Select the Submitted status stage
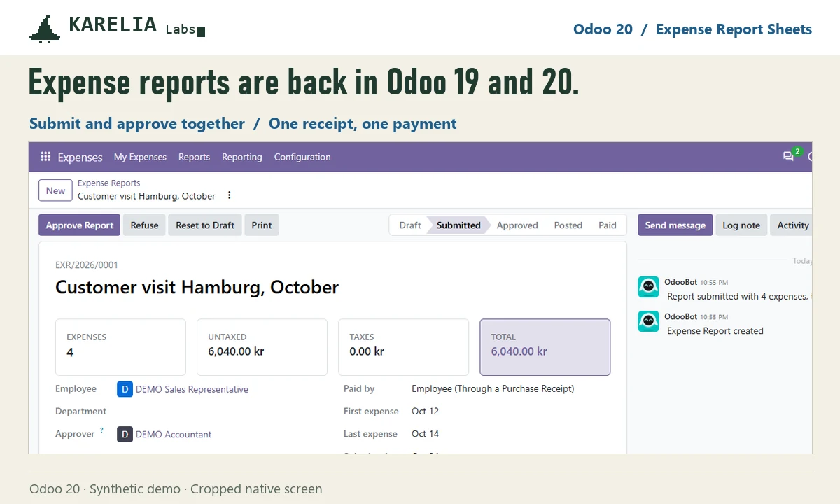Image resolution: width=840 pixels, height=504 pixels. point(458,225)
